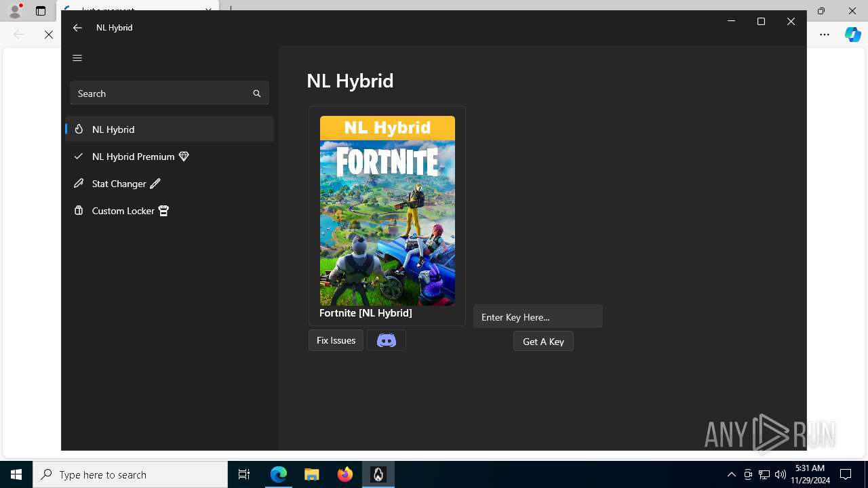This screenshot has width=868, height=488.
Task: Open the volume control in system tray
Action: (x=781, y=474)
